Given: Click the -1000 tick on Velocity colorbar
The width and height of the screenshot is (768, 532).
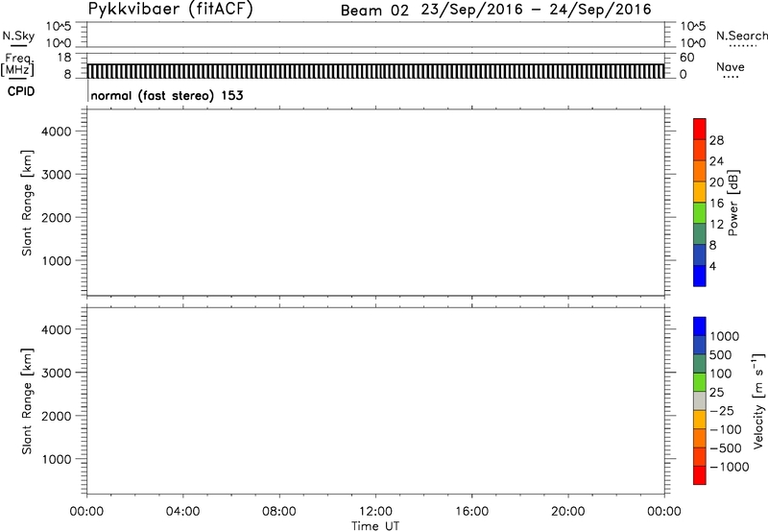Looking at the screenshot, I should (x=729, y=467).
